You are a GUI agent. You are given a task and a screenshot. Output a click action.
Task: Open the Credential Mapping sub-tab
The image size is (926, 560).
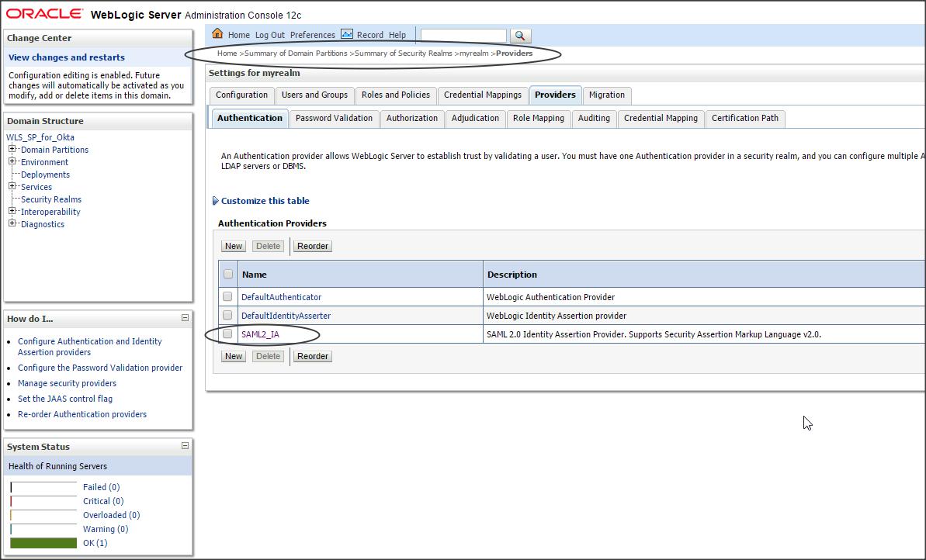(x=661, y=119)
